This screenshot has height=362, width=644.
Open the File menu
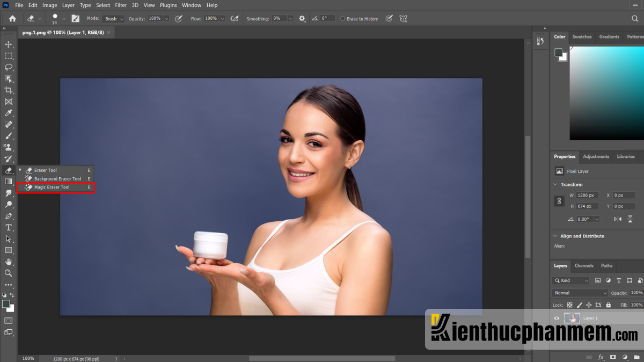(x=19, y=5)
